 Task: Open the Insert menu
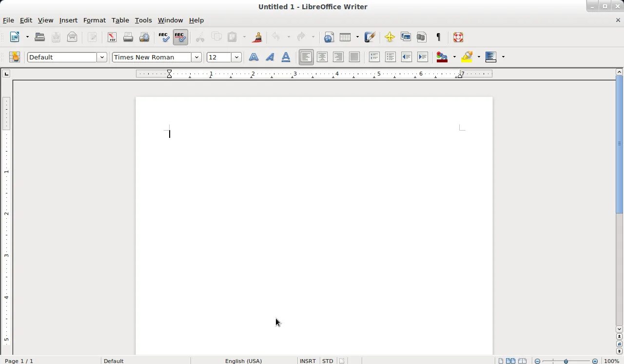tap(68, 20)
